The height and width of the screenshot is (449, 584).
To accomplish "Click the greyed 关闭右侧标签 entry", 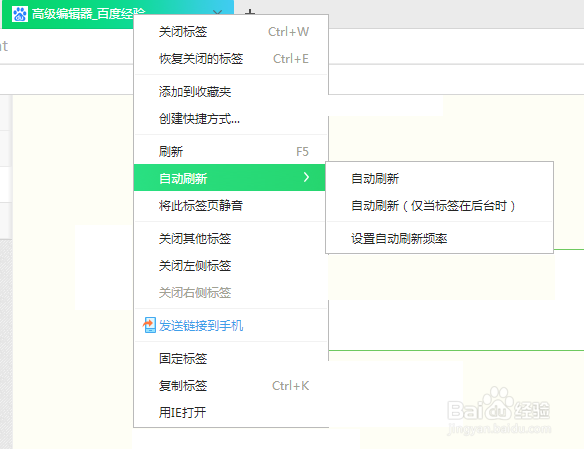I will 231,293.
